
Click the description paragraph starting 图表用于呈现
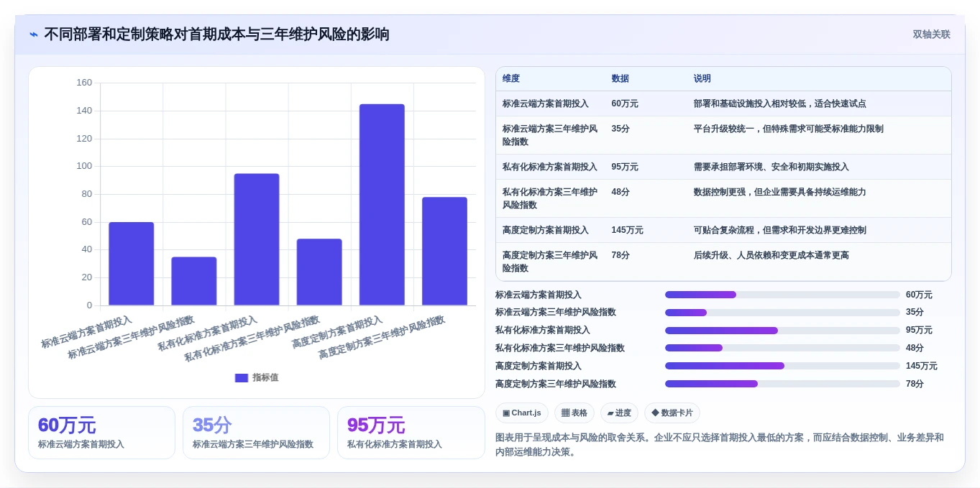720,445
